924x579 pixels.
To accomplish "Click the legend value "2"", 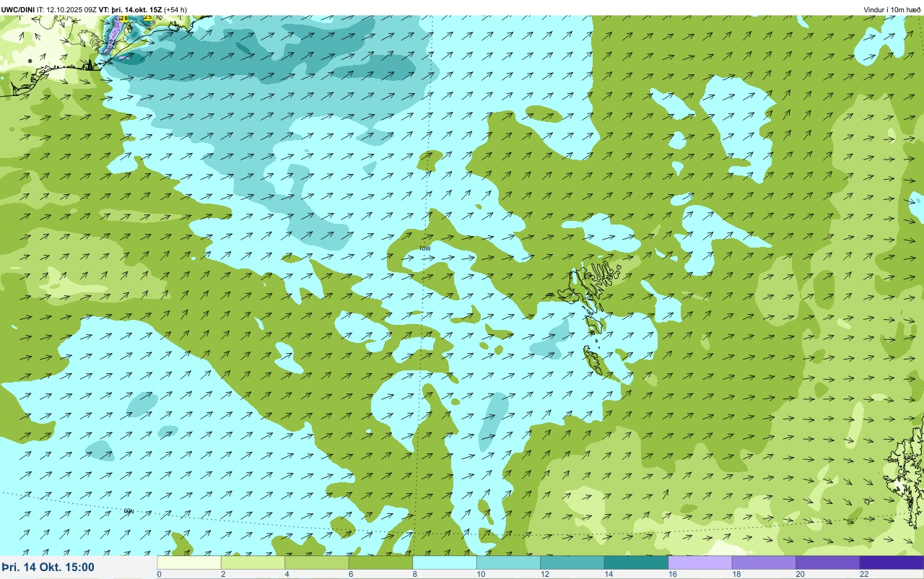I will [x=223, y=574].
